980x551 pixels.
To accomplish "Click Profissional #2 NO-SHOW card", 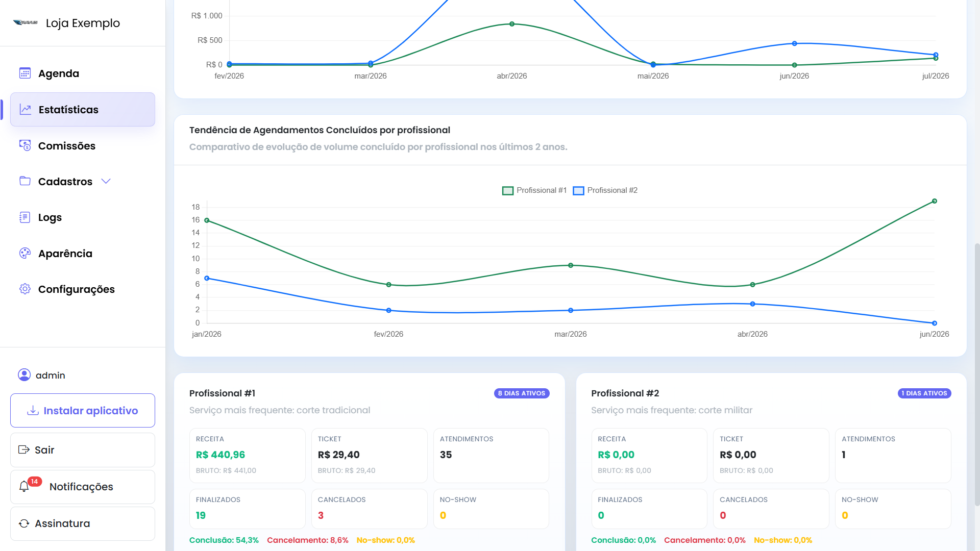I will 893,509.
